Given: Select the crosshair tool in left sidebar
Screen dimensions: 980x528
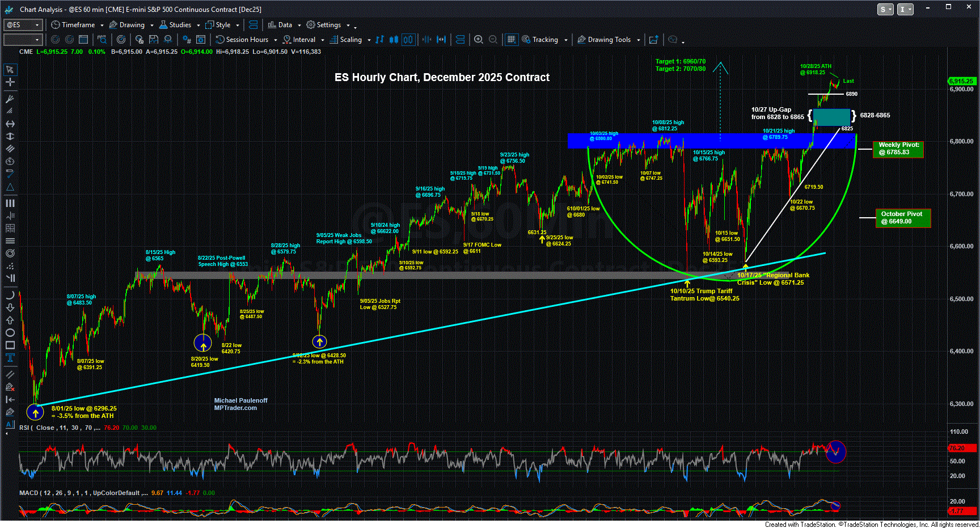Looking at the screenshot, I should tap(10, 82).
